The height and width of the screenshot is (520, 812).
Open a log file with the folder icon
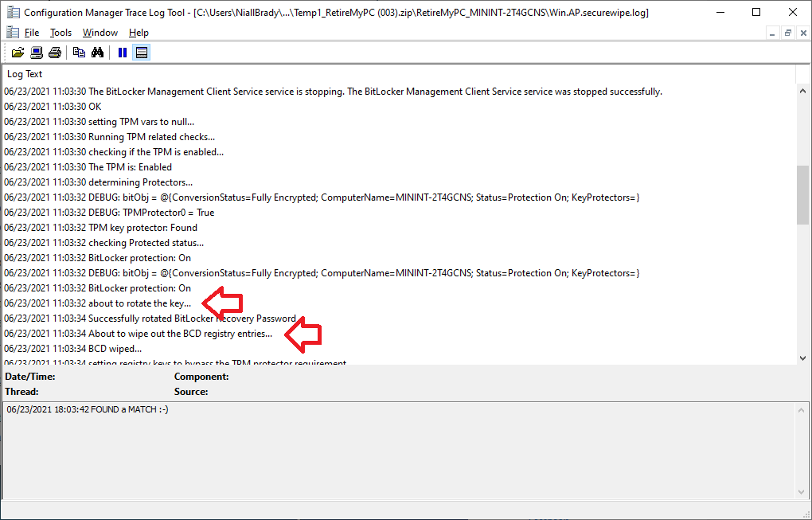click(x=18, y=53)
